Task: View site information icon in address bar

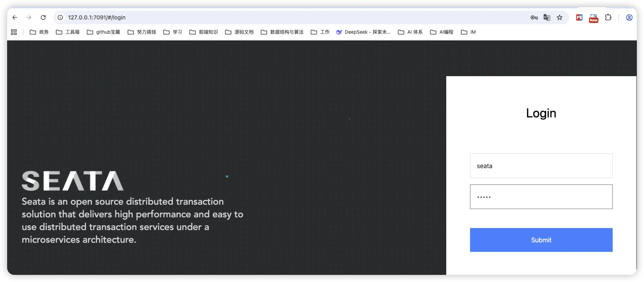Action: [60, 17]
